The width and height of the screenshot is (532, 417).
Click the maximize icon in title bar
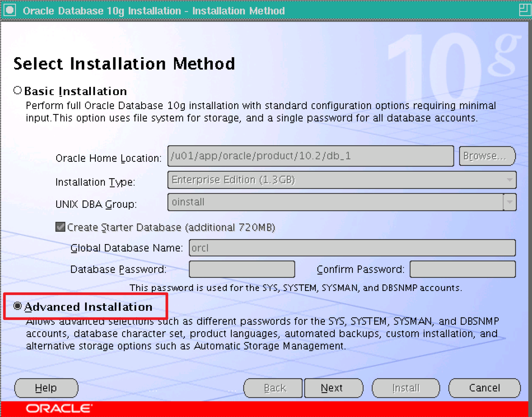525,10
